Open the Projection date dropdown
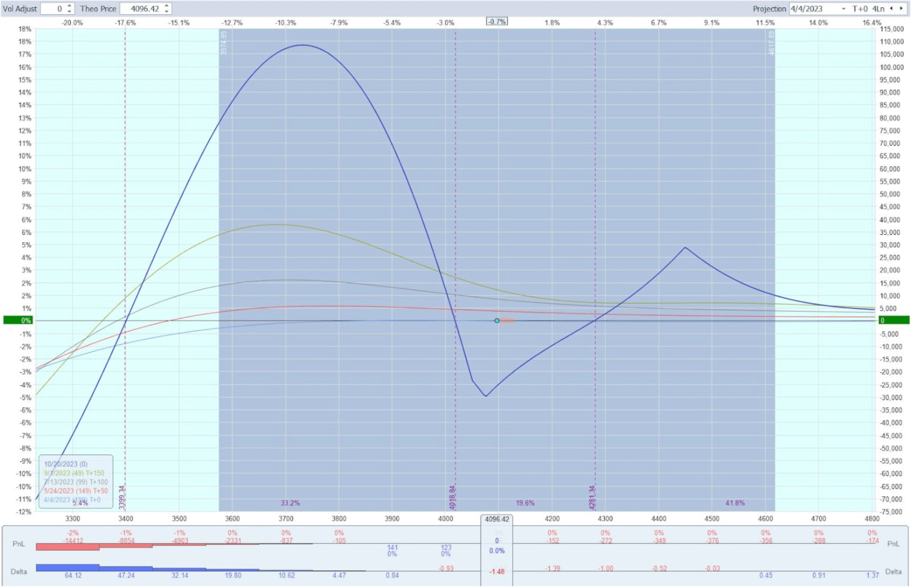Viewport: 911px width, 588px height. (x=843, y=9)
